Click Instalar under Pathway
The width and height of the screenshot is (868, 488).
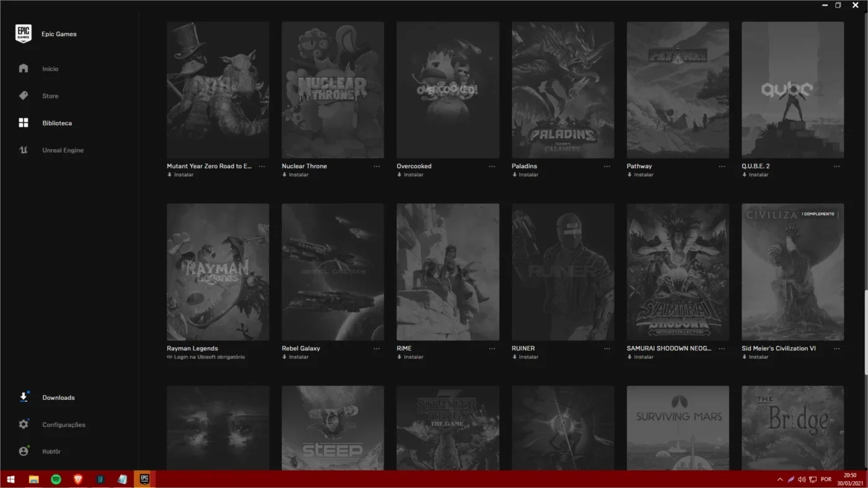[640, 175]
